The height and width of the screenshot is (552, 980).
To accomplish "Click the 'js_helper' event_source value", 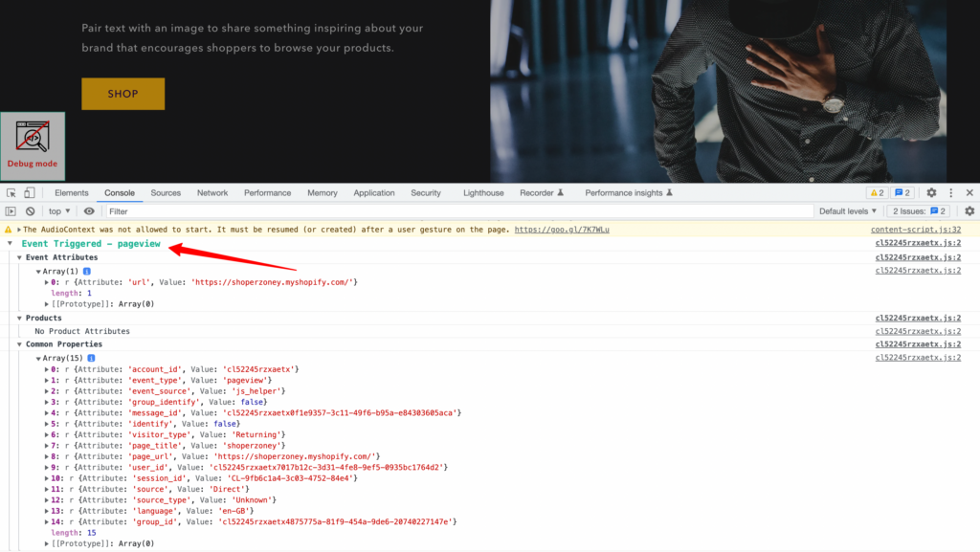I will [256, 391].
